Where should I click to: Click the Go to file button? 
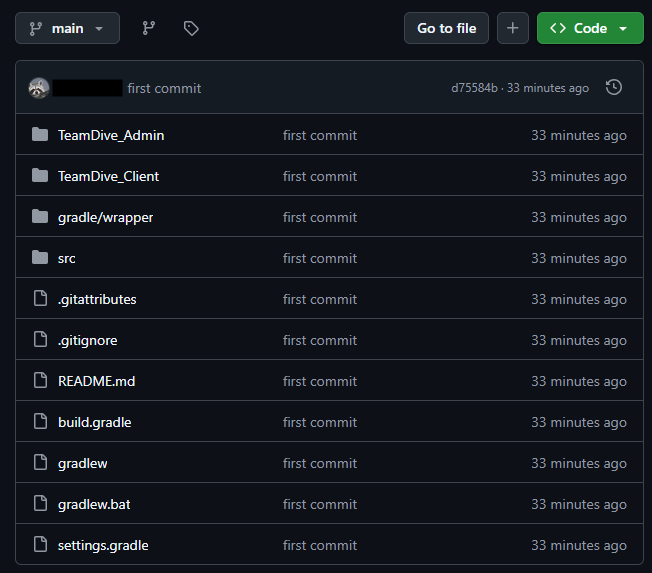[x=446, y=28]
